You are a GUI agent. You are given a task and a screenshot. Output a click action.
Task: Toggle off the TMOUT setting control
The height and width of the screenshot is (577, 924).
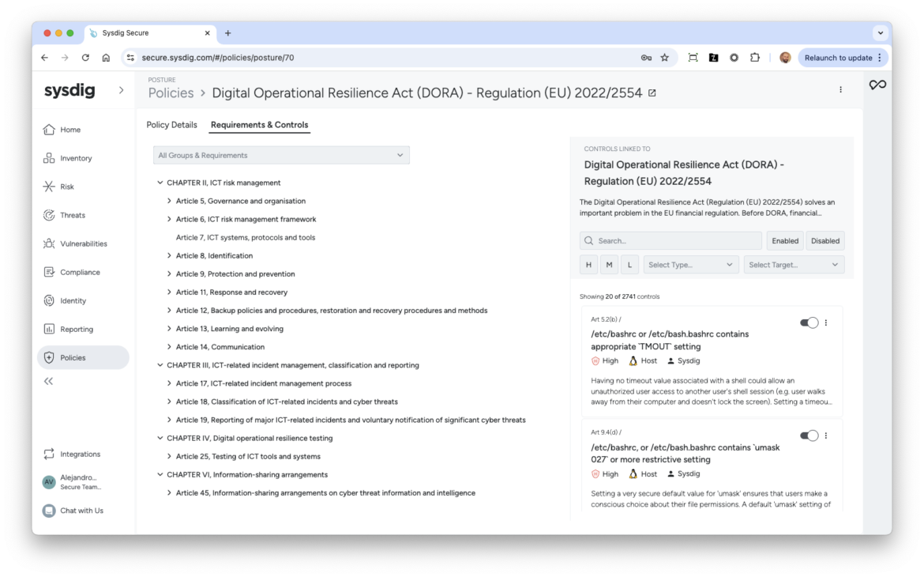(809, 322)
